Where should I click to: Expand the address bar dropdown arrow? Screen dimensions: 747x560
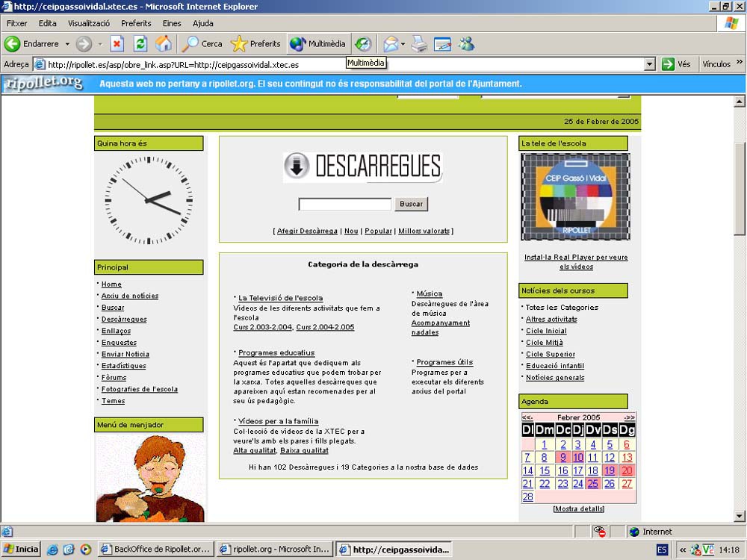coord(650,64)
